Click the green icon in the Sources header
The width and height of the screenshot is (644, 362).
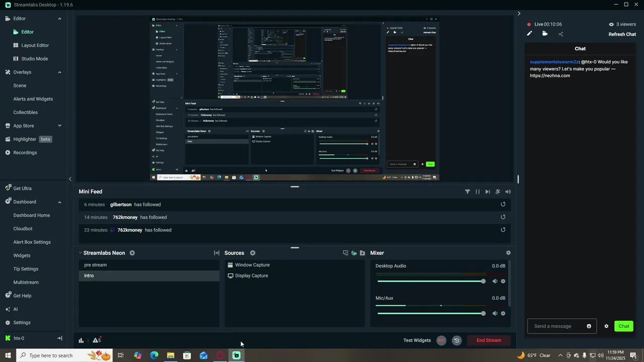click(354, 253)
